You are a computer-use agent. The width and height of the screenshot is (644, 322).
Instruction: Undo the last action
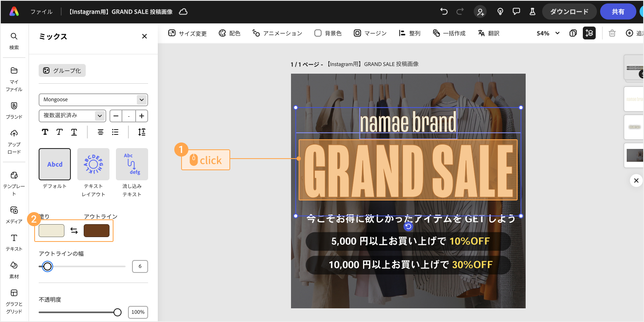tap(444, 12)
